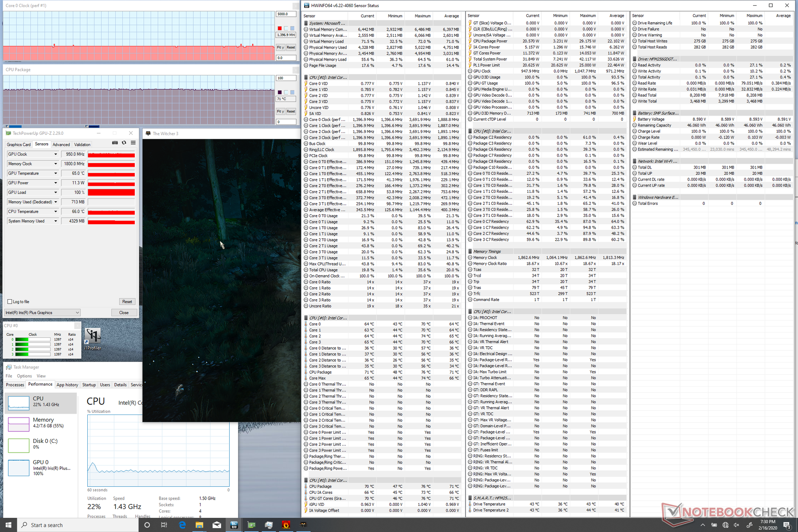798x532 pixels.
Task: Open the Mail app on the taskbar
Action: tap(217, 525)
